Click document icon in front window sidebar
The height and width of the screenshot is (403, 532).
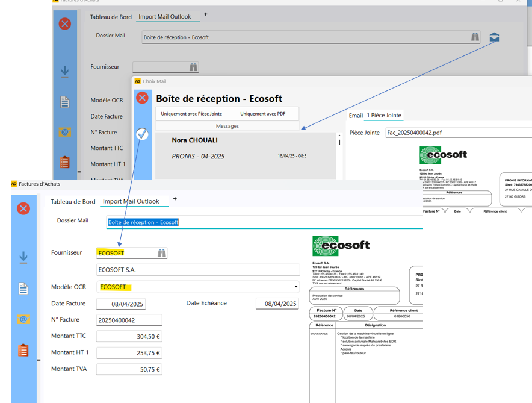pos(23,289)
